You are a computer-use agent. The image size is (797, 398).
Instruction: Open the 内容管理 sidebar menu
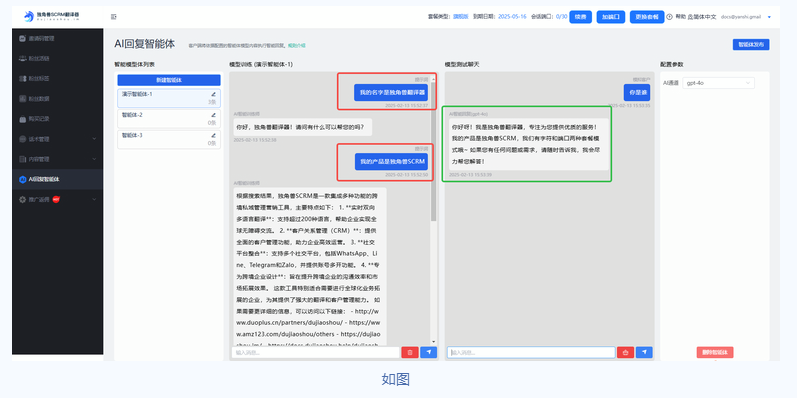click(x=57, y=159)
